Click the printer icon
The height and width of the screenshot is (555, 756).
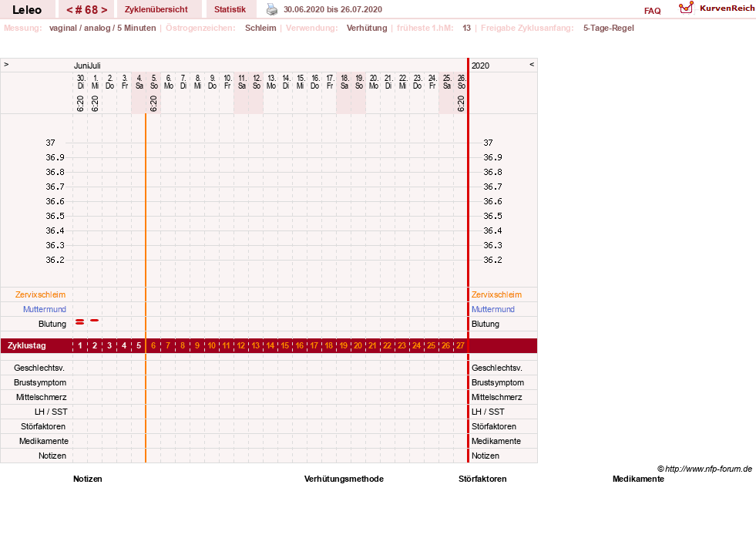(x=272, y=9)
